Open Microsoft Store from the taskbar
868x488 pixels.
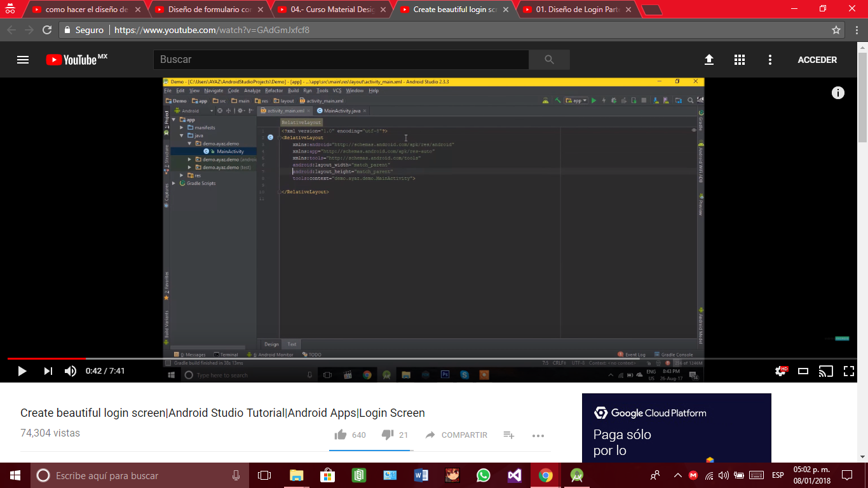click(x=327, y=475)
